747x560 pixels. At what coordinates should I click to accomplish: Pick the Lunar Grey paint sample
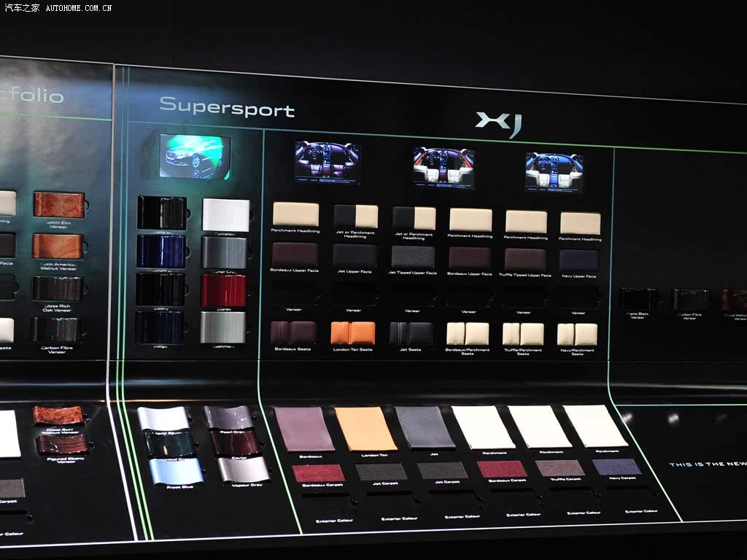225,253
